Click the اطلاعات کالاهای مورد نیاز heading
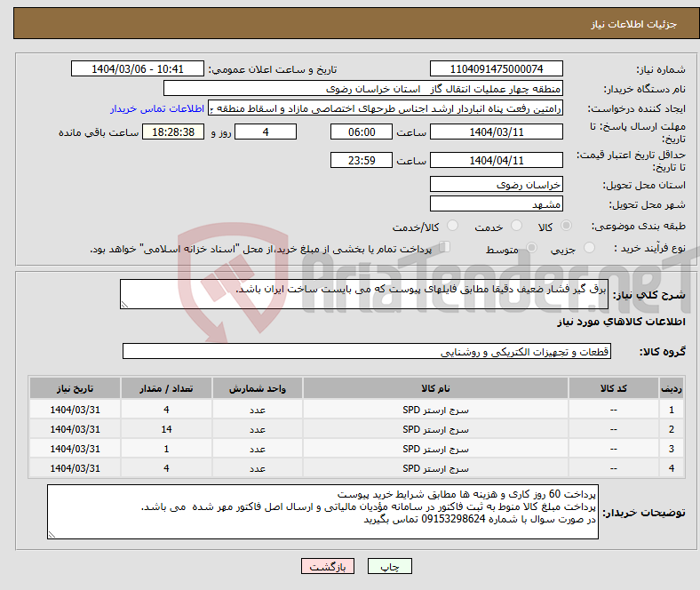Viewport: 700px width, 590px height. pos(621,322)
